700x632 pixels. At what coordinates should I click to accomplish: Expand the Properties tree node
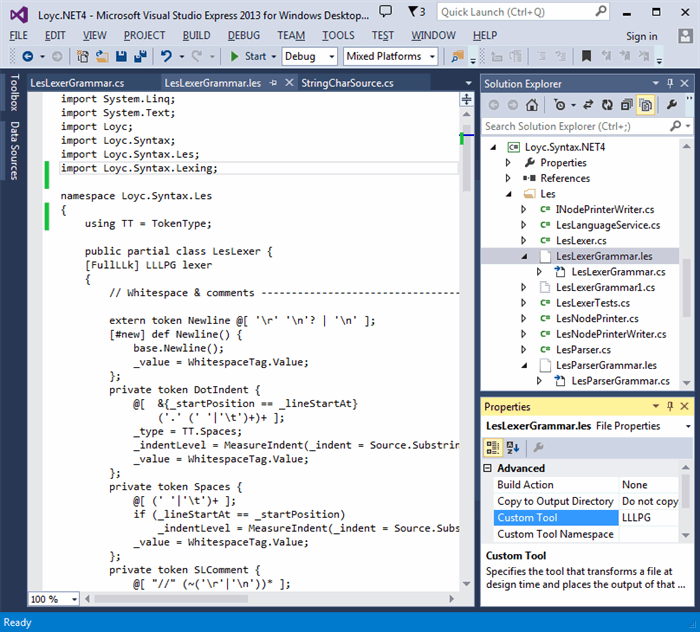click(x=508, y=162)
